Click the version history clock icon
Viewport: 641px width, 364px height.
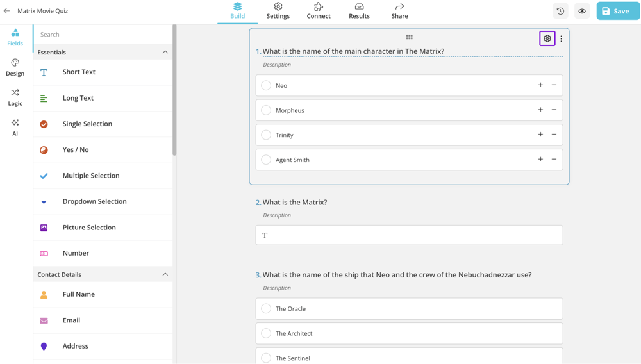pyautogui.click(x=560, y=11)
